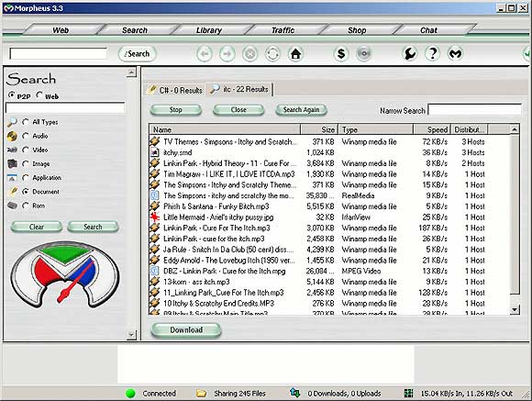Select the Application radio button
Screen dimensions: 532x401
click(x=26, y=178)
